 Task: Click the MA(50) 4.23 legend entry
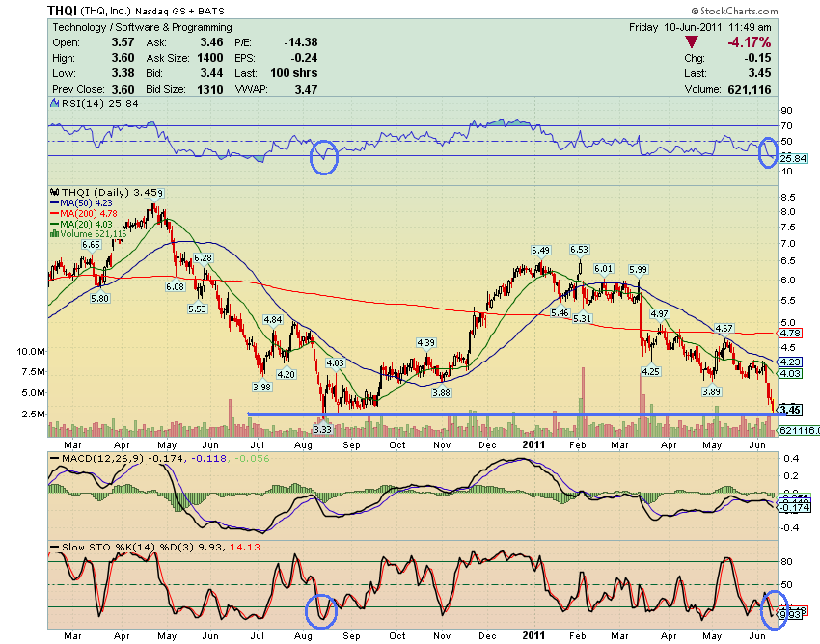tap(81, 202)
